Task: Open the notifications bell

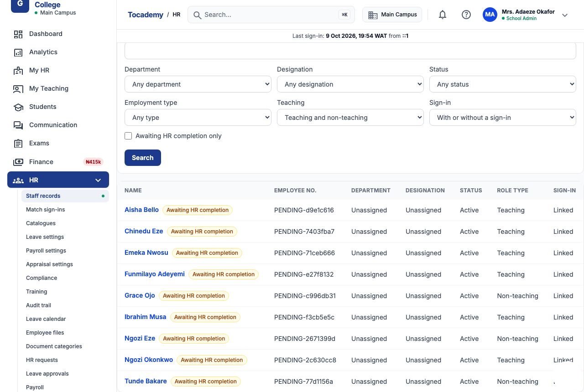Action: pos(443,15)
